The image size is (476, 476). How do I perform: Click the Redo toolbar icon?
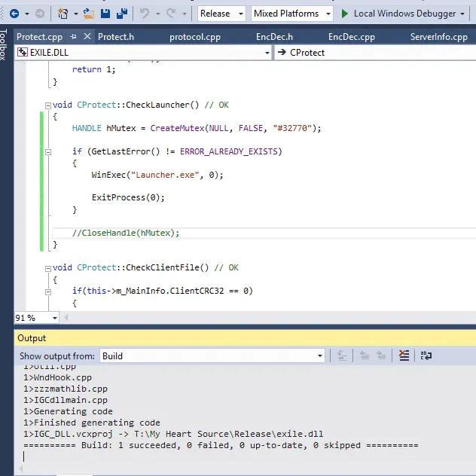point(171,14)
